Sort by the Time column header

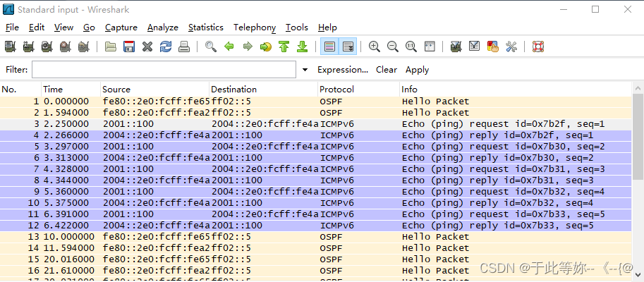tap(71, 89)
